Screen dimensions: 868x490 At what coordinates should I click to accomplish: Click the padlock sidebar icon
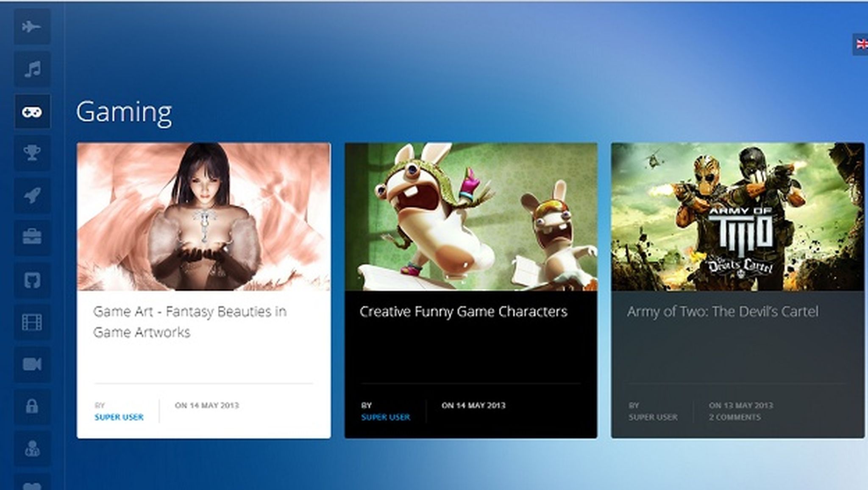pyautogui.click(x=32, y=406)
